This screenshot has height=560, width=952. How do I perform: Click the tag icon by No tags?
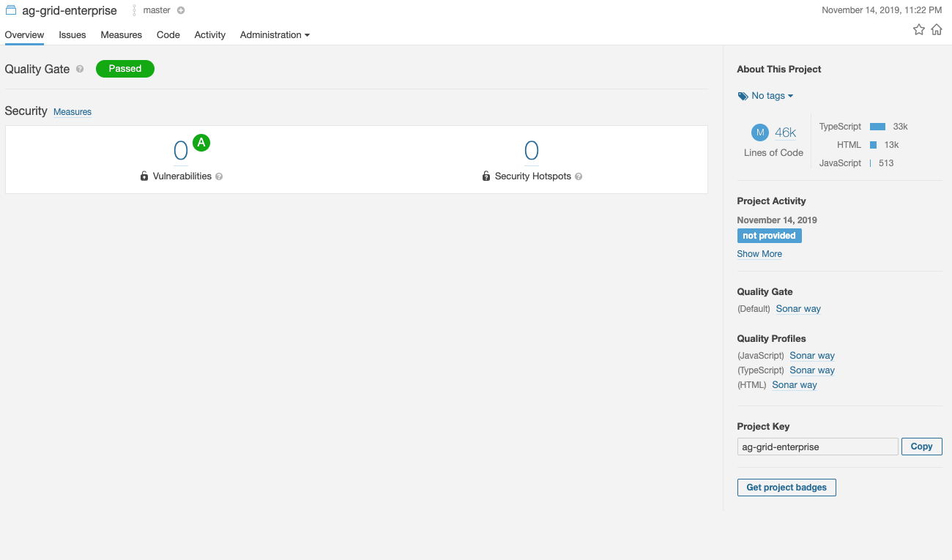click(743, 96)
